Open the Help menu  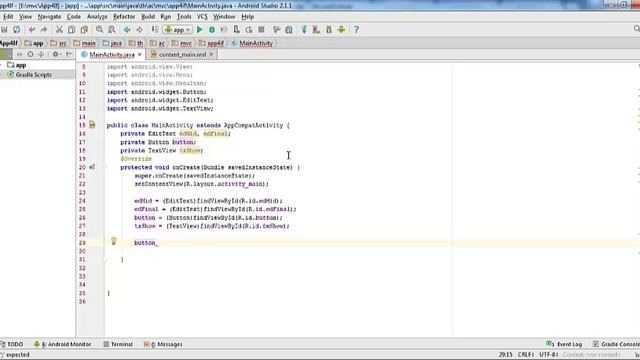tap(248, 17)
